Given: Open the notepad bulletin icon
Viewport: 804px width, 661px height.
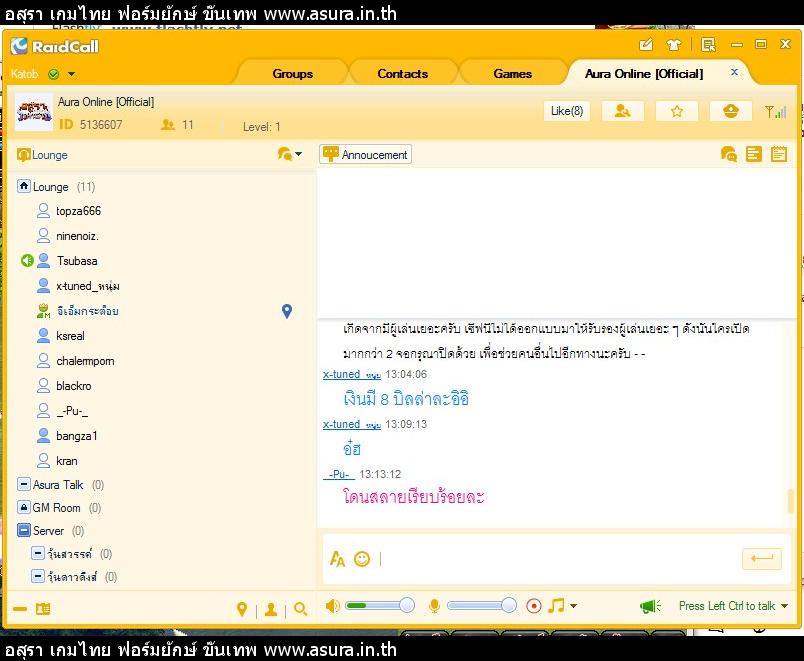Looking at the screenshot, I should click(x=779, y=154).
